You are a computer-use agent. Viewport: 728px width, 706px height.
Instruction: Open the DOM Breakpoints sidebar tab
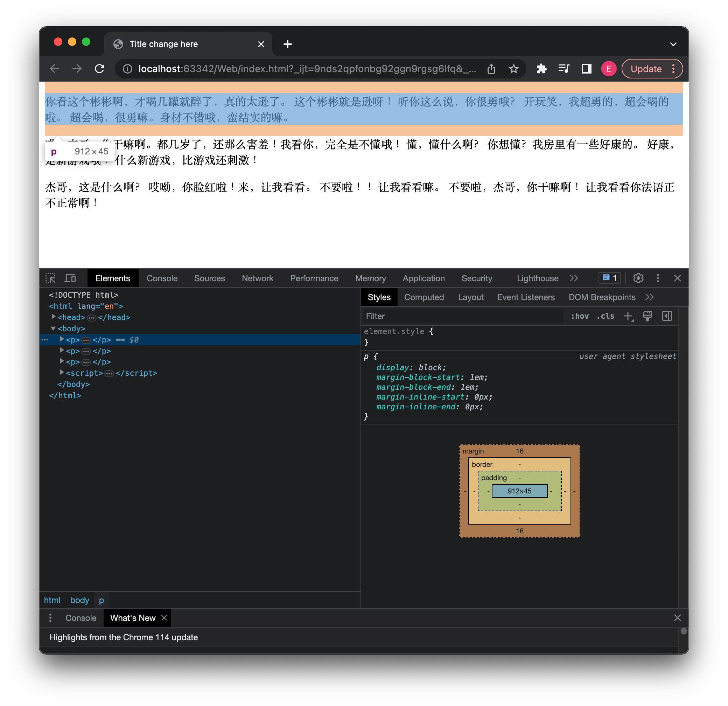pos(602,297)
